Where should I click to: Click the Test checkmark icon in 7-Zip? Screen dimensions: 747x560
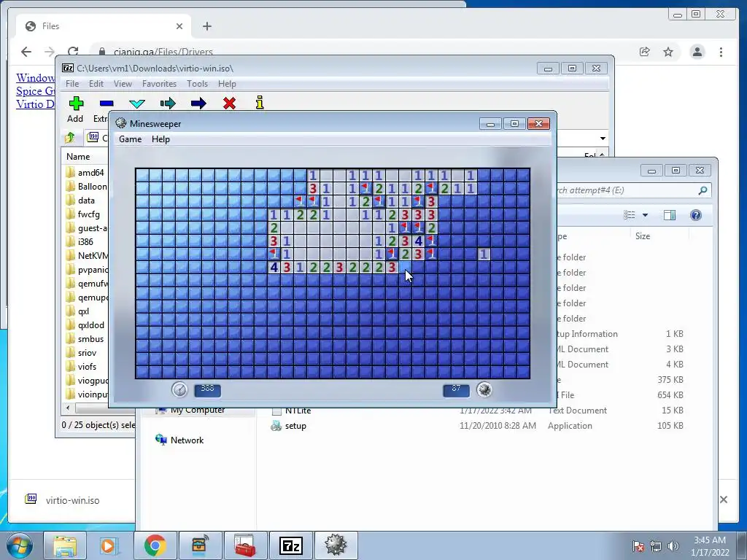(137, 104)
